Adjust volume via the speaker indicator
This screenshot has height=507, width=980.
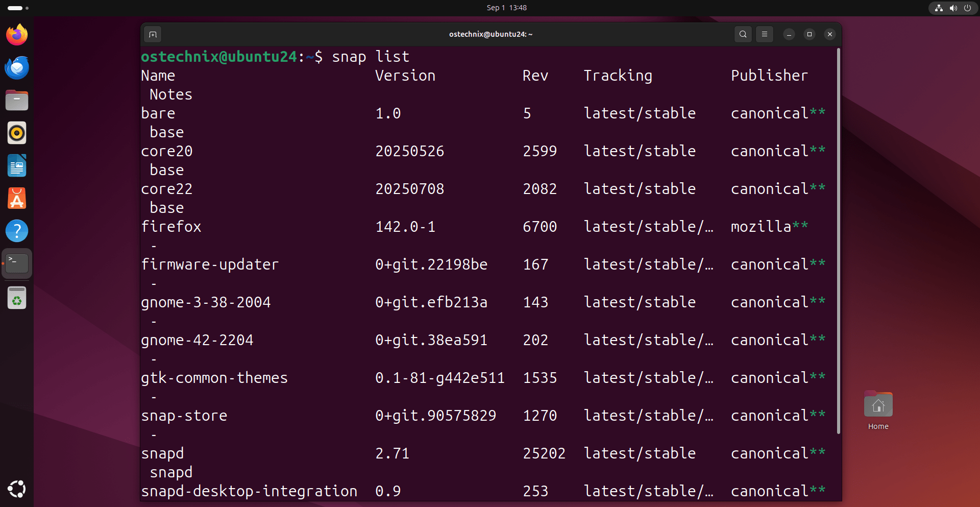952,8
